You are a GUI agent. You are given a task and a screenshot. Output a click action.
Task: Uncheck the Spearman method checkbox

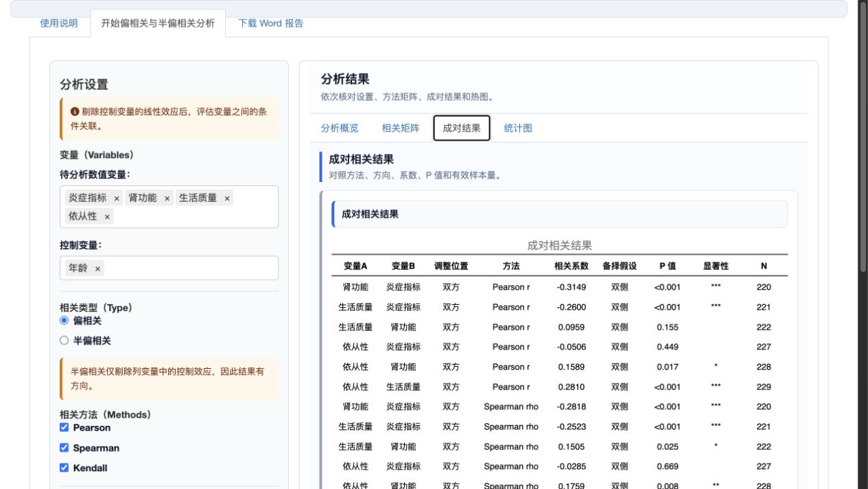tap(64, 448)
